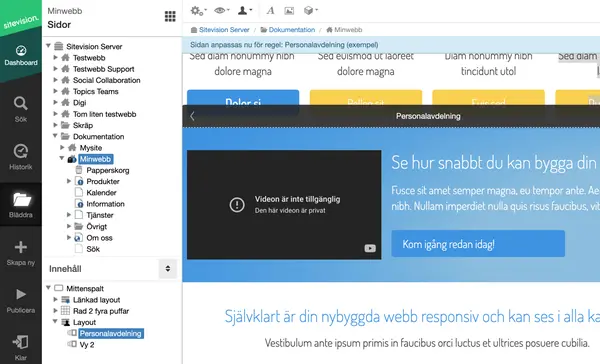Image resolution: width=600 pixels, height=364 pixels.
Task: Click the unavailable video player
Action: 284,205
